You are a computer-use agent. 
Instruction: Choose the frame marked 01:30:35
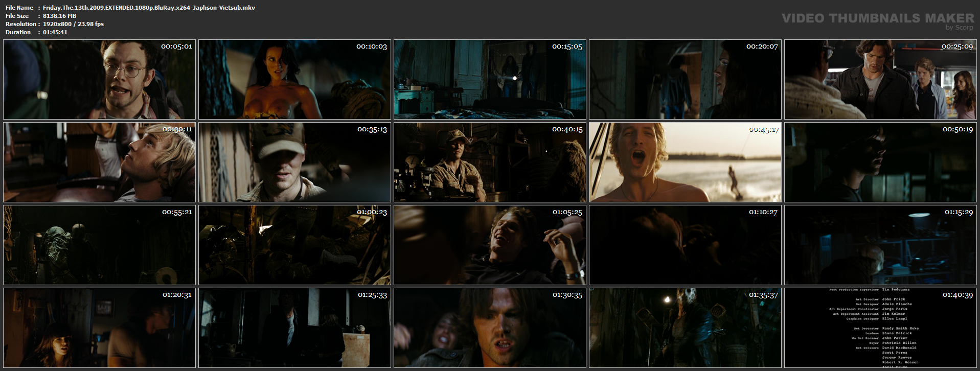coord(490,328)
